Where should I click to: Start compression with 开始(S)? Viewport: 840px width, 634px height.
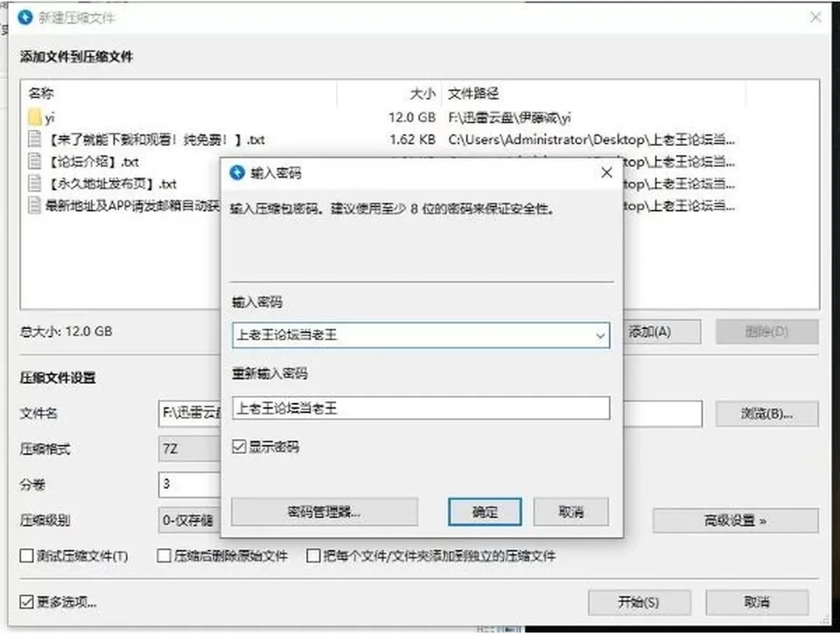tap(639, 603)
